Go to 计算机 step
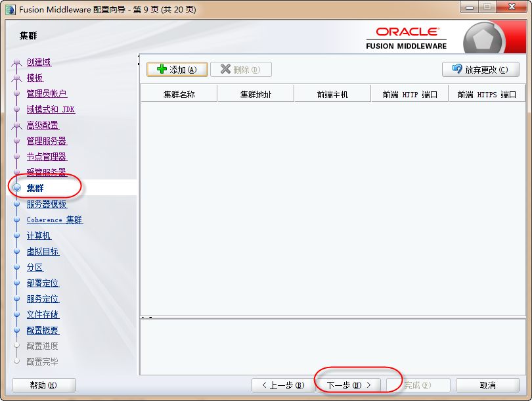 click(x=39, y=235)
